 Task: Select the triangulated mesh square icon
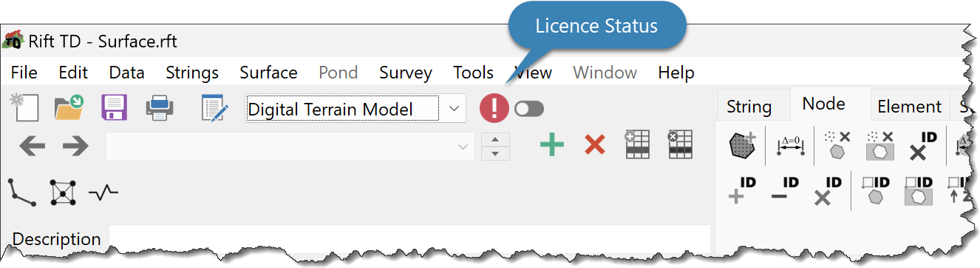click(x=64, y=192)
